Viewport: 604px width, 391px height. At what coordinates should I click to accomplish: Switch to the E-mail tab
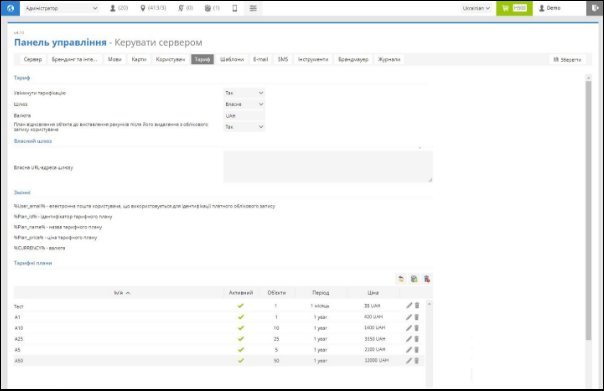click(260, 59)
